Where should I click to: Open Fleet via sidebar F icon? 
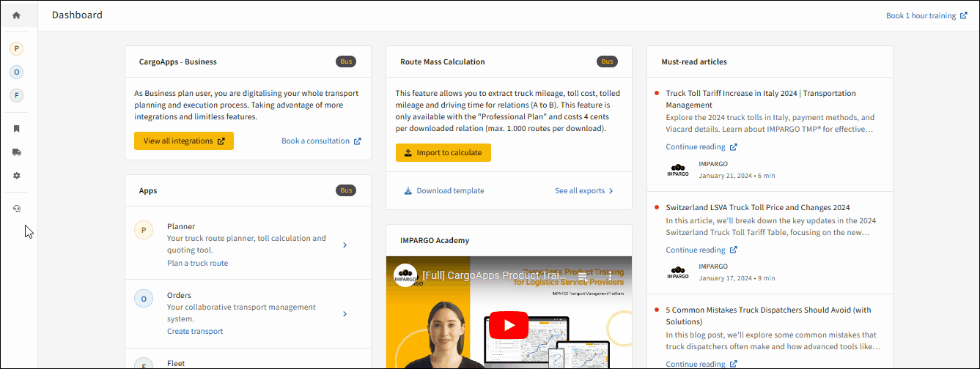pos(16,95)
